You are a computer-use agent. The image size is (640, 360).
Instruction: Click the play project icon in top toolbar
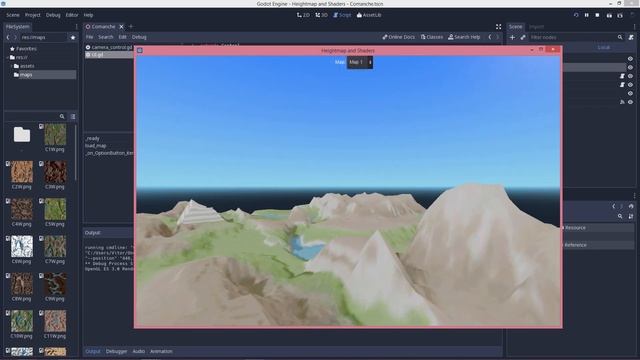(x=576, y=15)
